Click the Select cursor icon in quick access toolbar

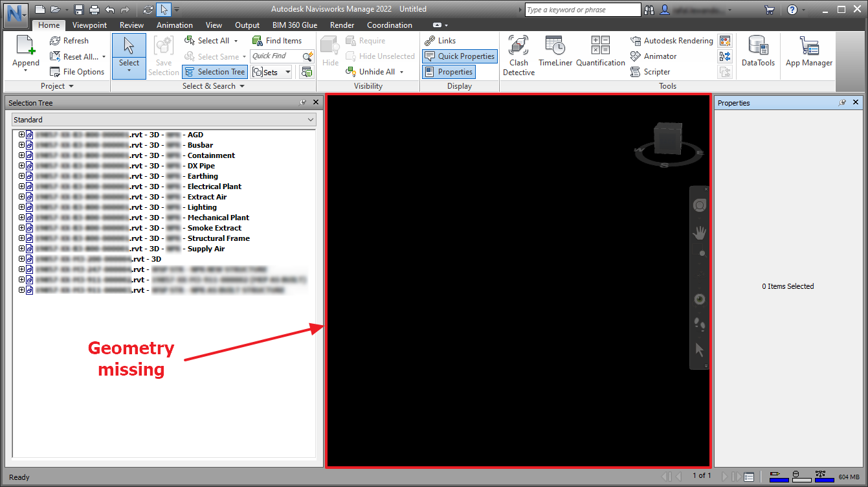point(164,10)
